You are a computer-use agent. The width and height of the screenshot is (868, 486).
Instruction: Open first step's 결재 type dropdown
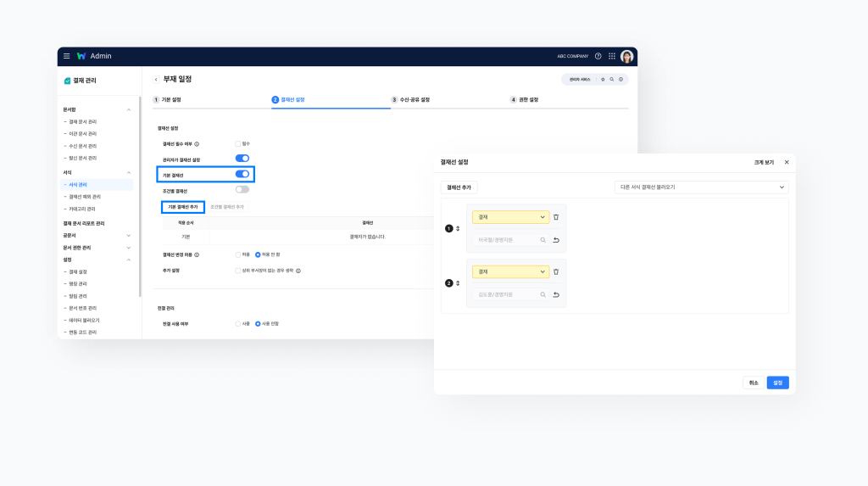click(x=510, y=217)
